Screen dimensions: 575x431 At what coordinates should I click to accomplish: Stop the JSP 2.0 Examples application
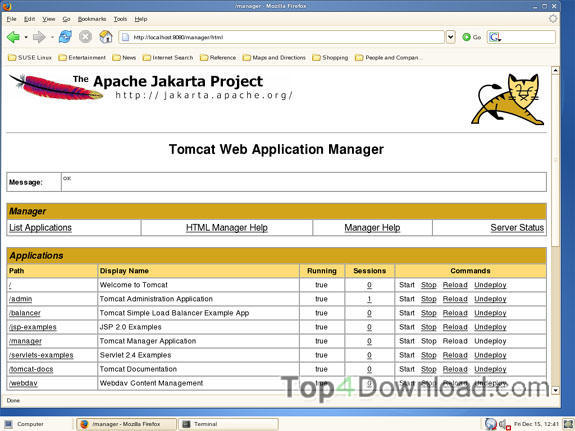[x=429, y=327]
